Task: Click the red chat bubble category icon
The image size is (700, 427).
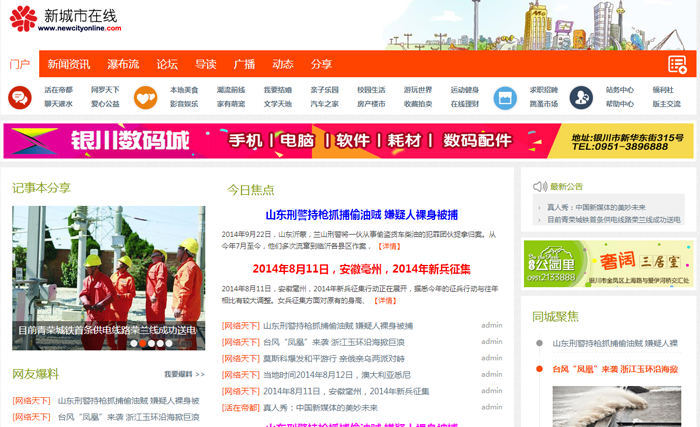Action: (x=20, y=97)
